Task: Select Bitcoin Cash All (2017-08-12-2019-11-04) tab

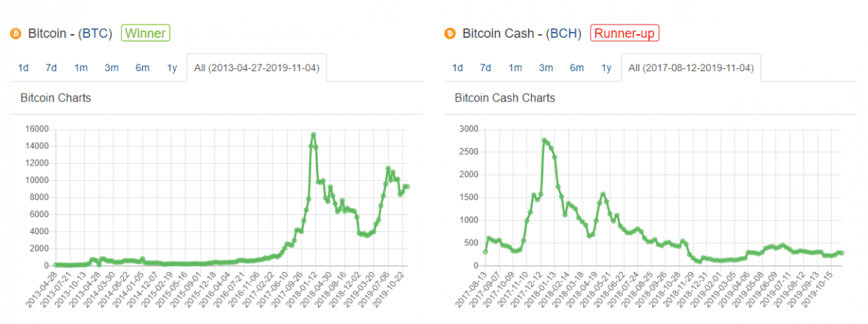Action: 691,68
